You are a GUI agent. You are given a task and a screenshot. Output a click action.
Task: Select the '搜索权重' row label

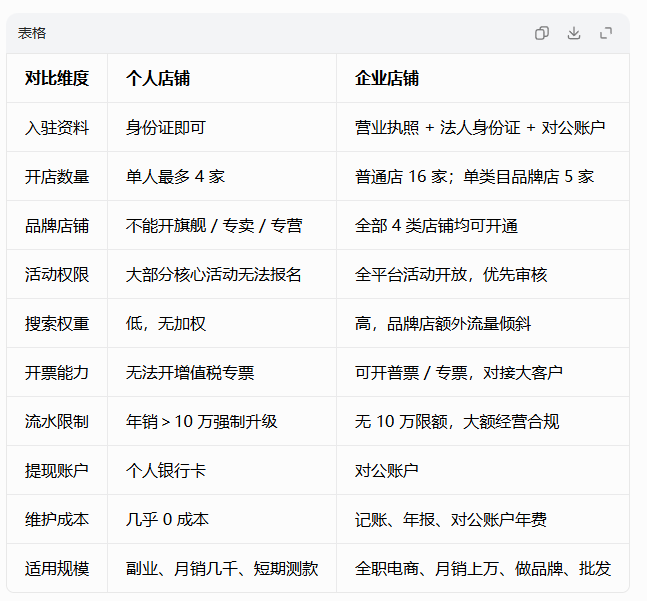(x=57, y=324)
